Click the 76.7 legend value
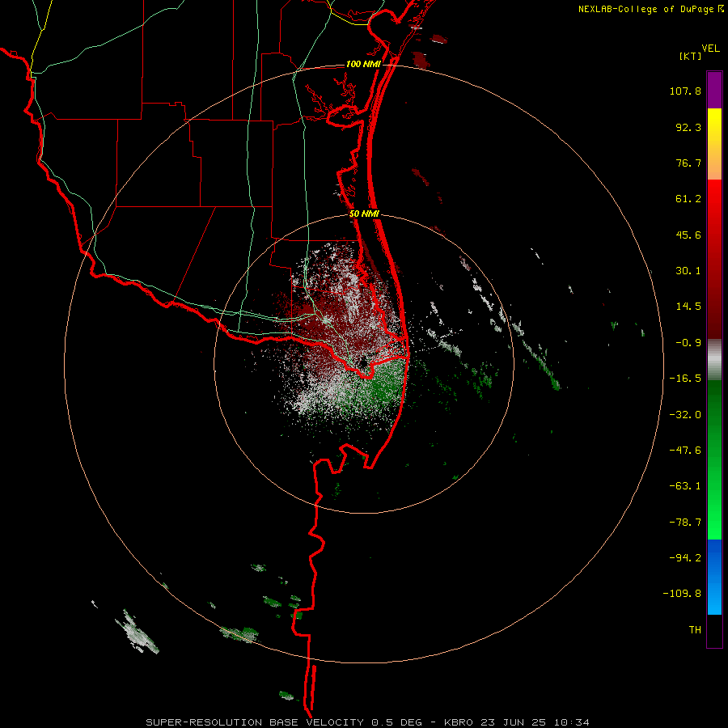The height and width of the screenshot is (728, 728). pyautogui.click(x=688, y=163)
